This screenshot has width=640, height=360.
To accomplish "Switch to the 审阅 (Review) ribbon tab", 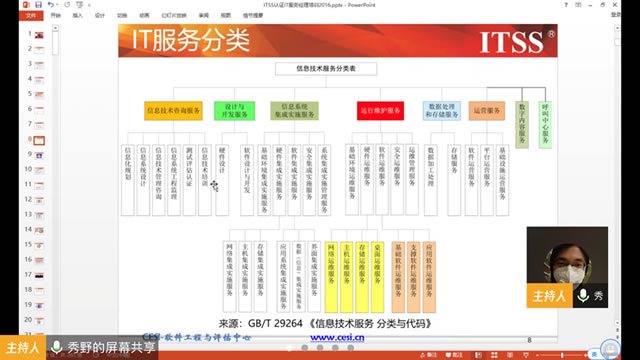I will (x=204, y=16).
